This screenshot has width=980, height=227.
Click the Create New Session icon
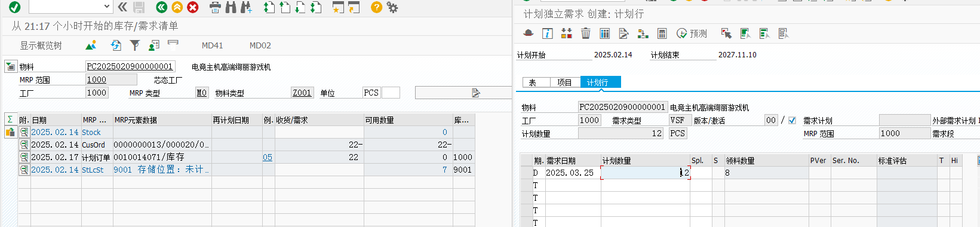tap(338, 8)
